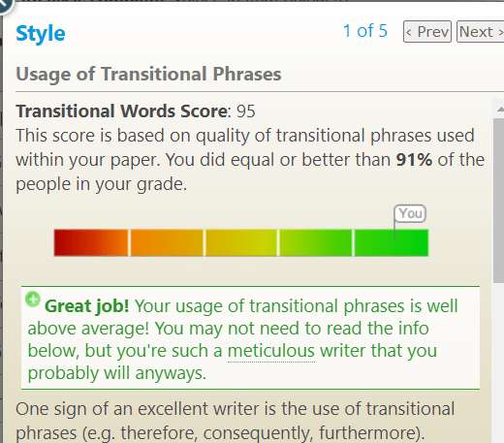Click the bright green final score segment
Image resolution: width=504 pixels, height=443 pixels.
[x=392, y=242]
